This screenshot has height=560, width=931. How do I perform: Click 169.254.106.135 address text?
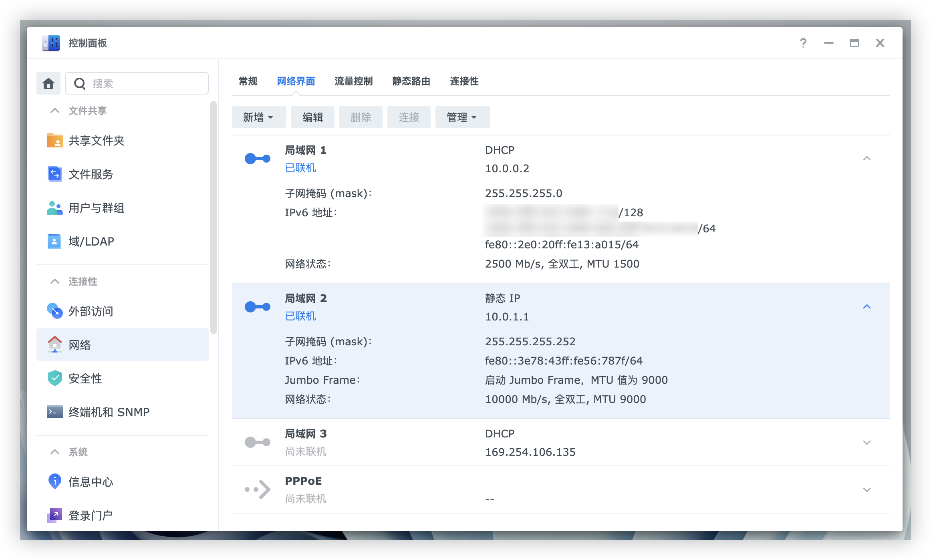pyautogui.click(x=530, y=452)
